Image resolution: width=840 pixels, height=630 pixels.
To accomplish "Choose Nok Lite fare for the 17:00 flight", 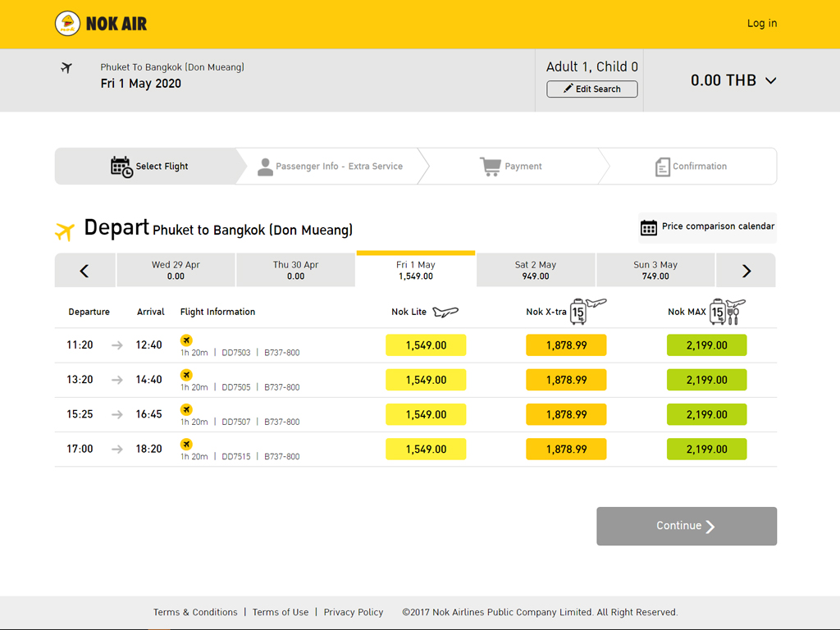I will 426,450.
